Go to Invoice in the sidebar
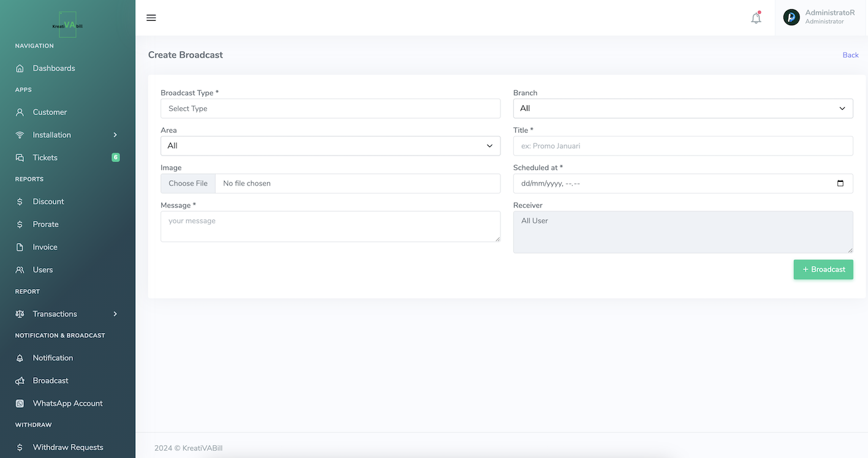Image resolution: width=868 pixels, height=458 pixels. tap(45, 247)
